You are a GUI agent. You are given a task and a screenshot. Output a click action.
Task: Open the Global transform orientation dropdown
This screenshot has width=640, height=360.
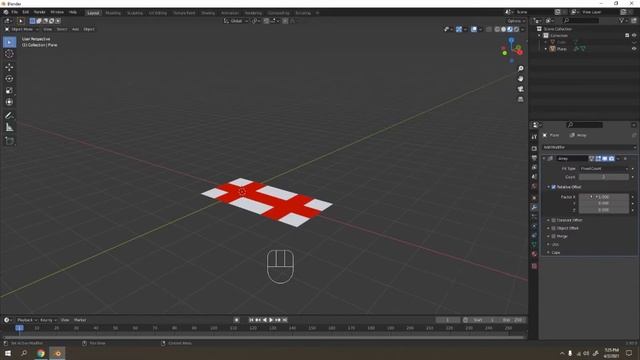(x=236, y=21)
